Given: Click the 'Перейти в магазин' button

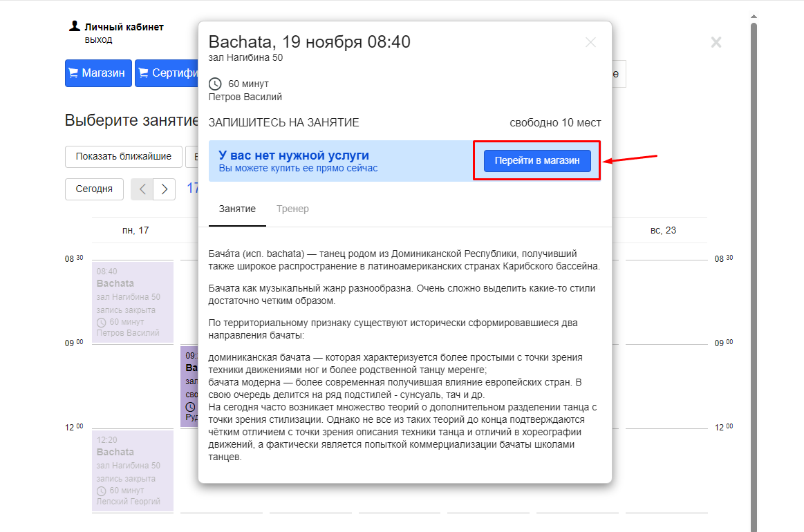Looking at the screenshot, I should 537,160.
